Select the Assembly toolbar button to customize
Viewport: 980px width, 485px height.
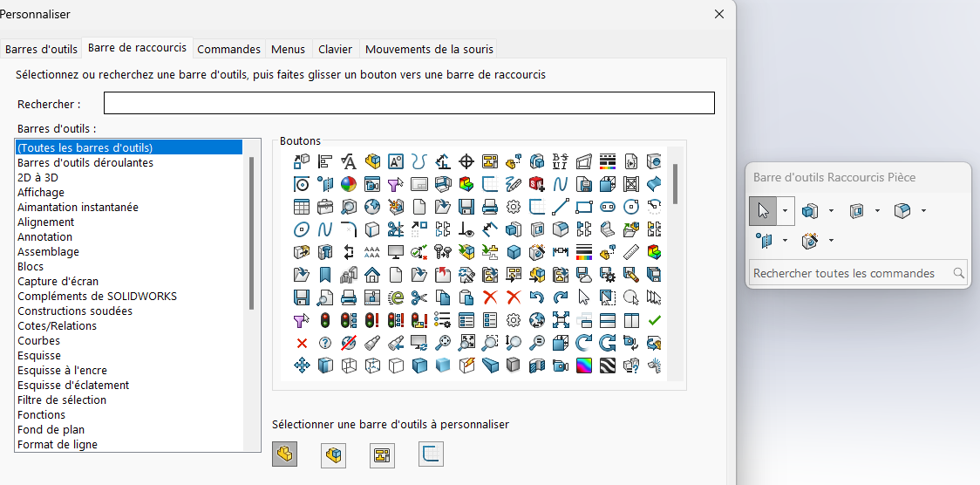pyautogui.click(x=333, y=454)
